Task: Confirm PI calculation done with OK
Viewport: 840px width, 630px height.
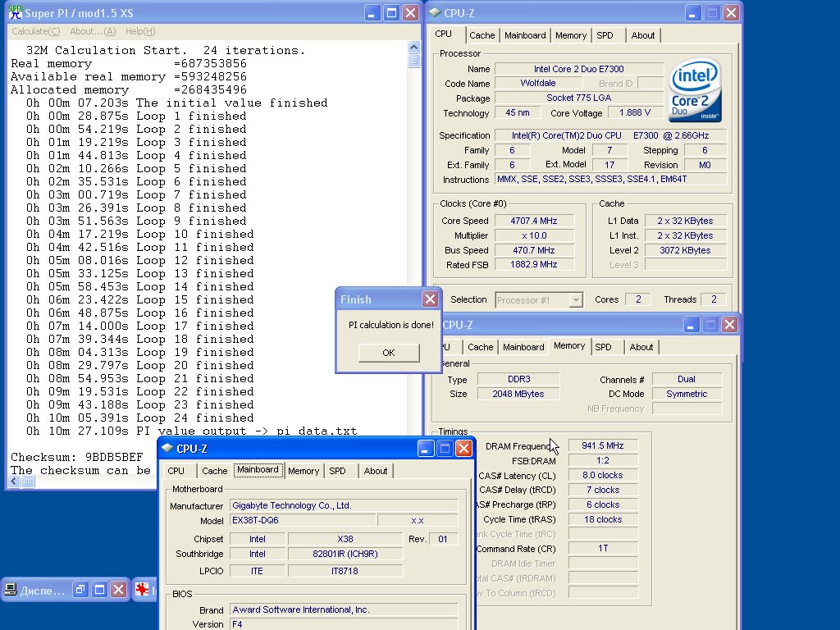Action: click(x=389, y=353)
